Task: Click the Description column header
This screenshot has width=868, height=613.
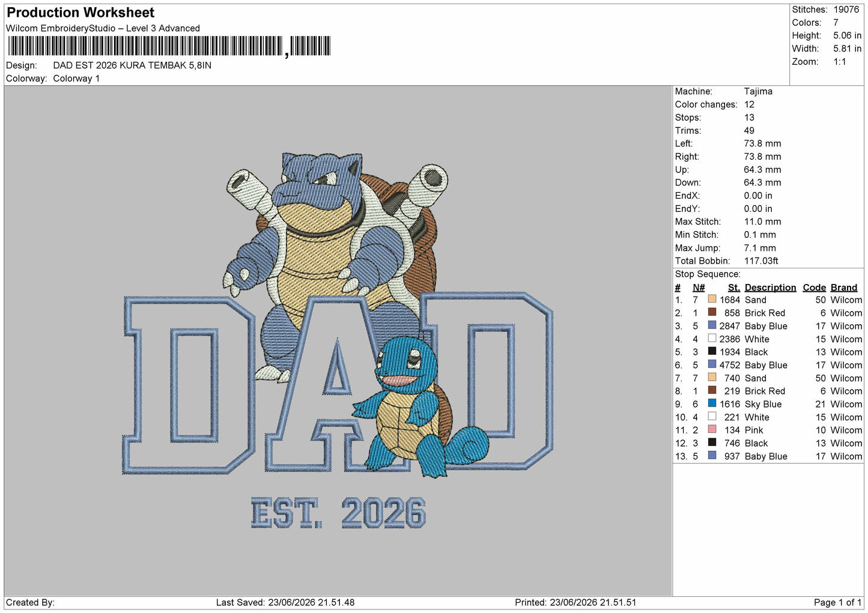Action: [x=770, y=288]
